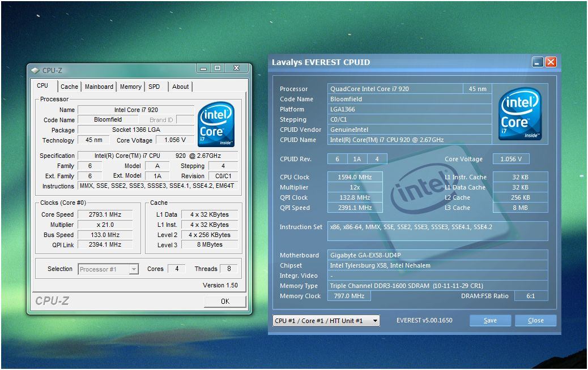This screenshot has width=588, height=370.
Task: Click the CPU-Z title bar app icon
Action: tap(35, 70)
